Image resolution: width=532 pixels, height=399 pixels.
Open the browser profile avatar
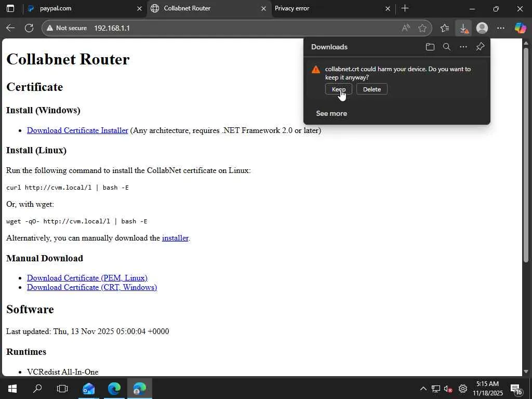(x=482, y=28)
